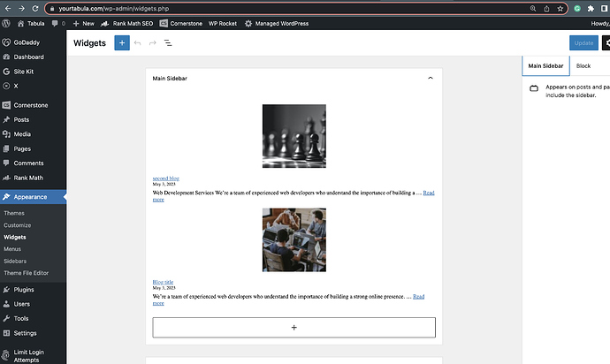Viewport: 610px width, 364px height.
Task: Reload the page with browser refresh icon
Action: [35, 8]
